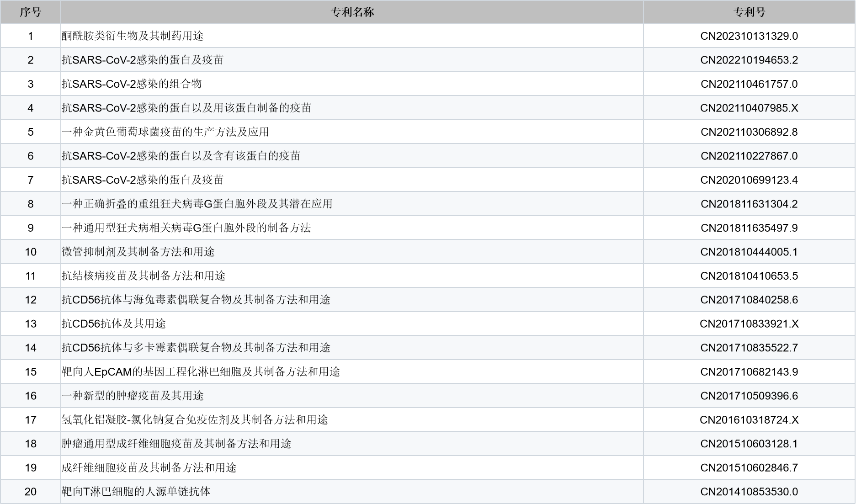The height and width of the screenshot is (504, 856).
Task: Click 抗CD56抗体与多卡霉素偶联复合物及其制备方法和用途
Action: (x=196, y=348)
